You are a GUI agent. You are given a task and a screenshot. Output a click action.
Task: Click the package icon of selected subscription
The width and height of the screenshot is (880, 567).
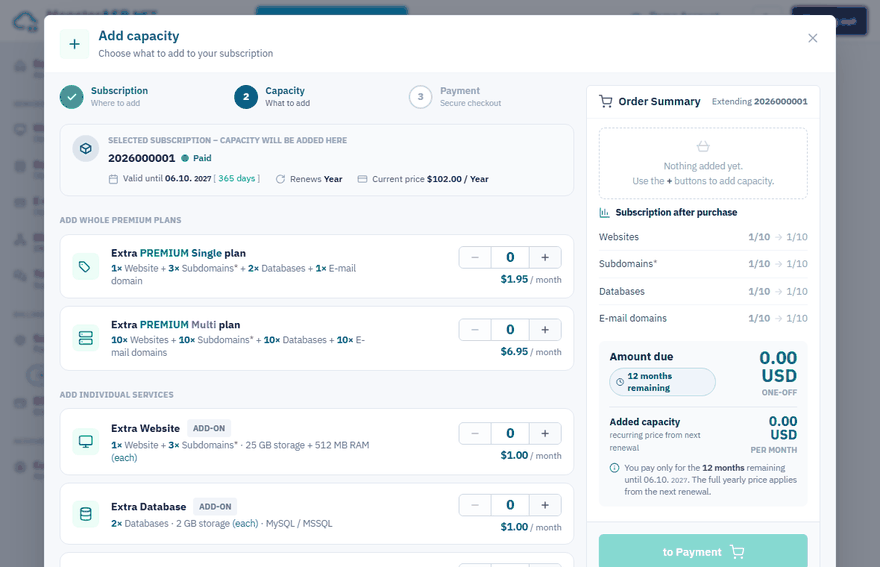click(x=85, y=149)
